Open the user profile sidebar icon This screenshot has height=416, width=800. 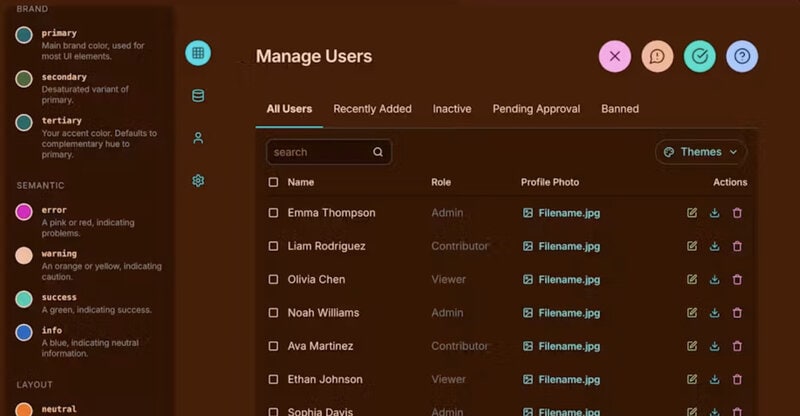[198, 138]
